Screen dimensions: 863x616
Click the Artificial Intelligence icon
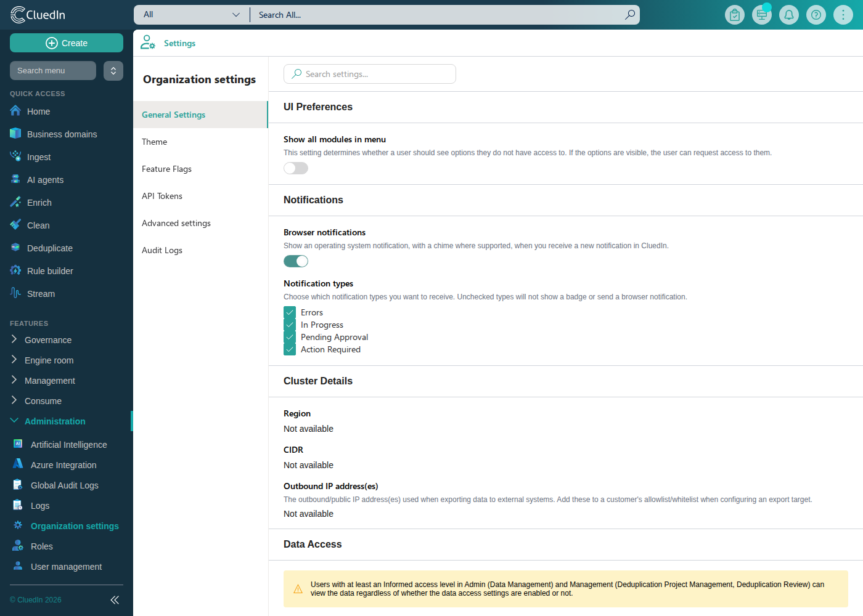coord(18,444)
